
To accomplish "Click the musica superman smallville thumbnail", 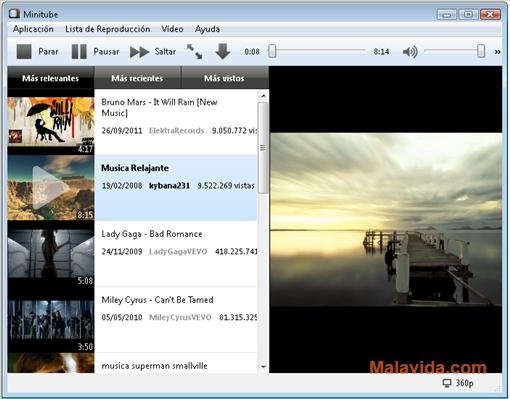I will pos(51,363).
